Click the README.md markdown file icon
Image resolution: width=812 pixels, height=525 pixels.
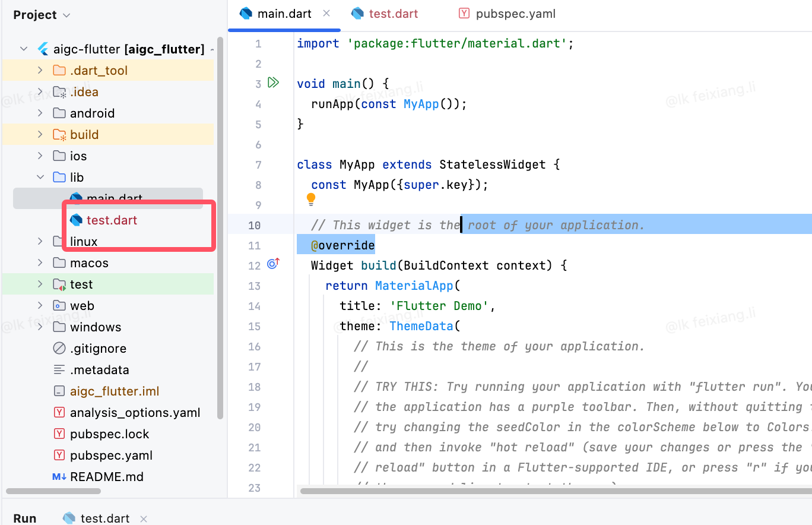[x=59, y=476]
